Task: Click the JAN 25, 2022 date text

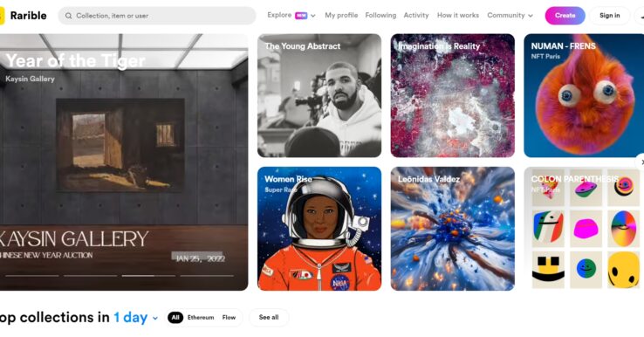Action: pyautogui.click(x=201, y=258)
